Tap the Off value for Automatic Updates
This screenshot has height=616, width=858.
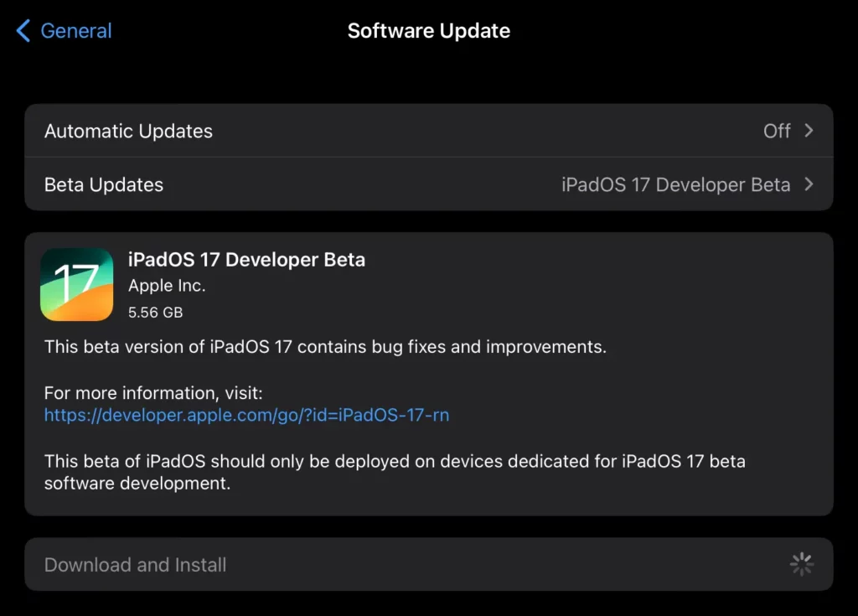[777, 131]
